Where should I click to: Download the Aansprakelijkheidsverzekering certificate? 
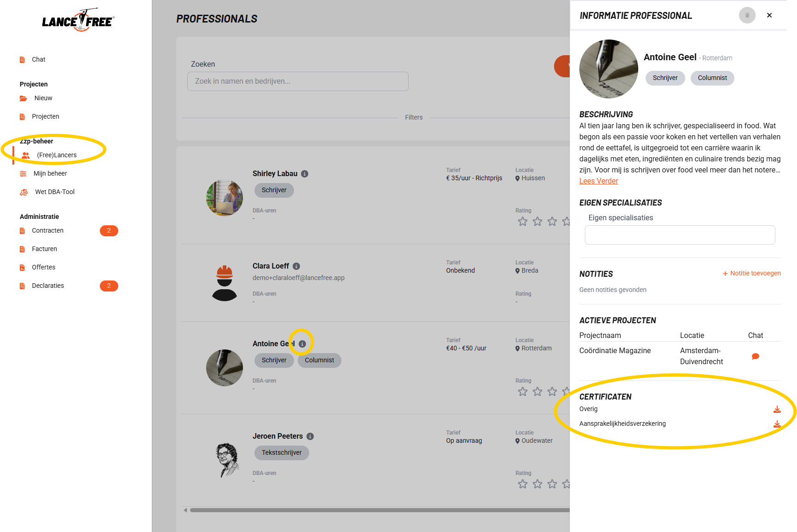[x=777, y=424]
